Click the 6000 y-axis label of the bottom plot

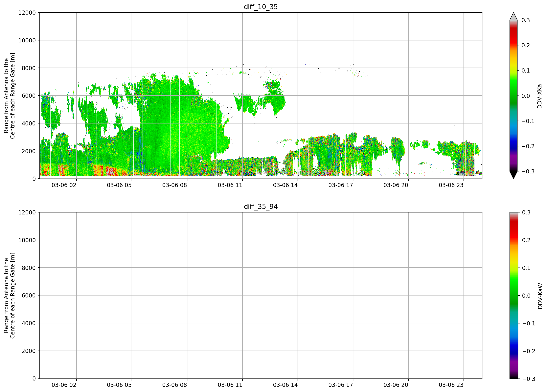click(x=29, y=295)
